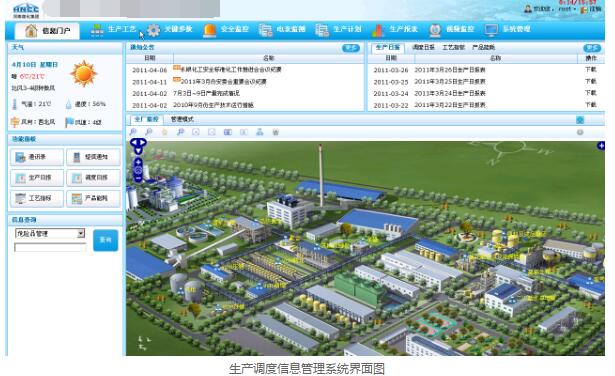Click the meter monitoring list icon

pyautogui.click(x=266, y=30)
